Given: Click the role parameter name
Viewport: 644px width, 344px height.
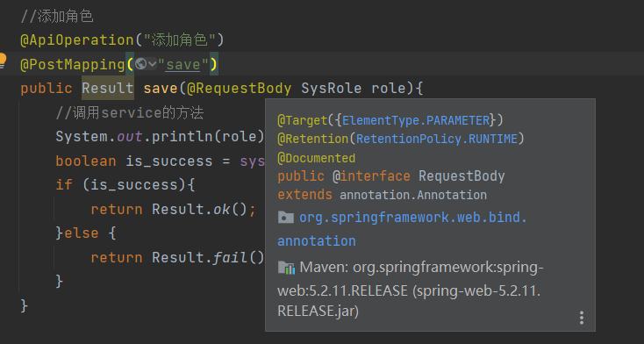Looking at the screenshot, I should pyautogui.click(x=389, y=88).
